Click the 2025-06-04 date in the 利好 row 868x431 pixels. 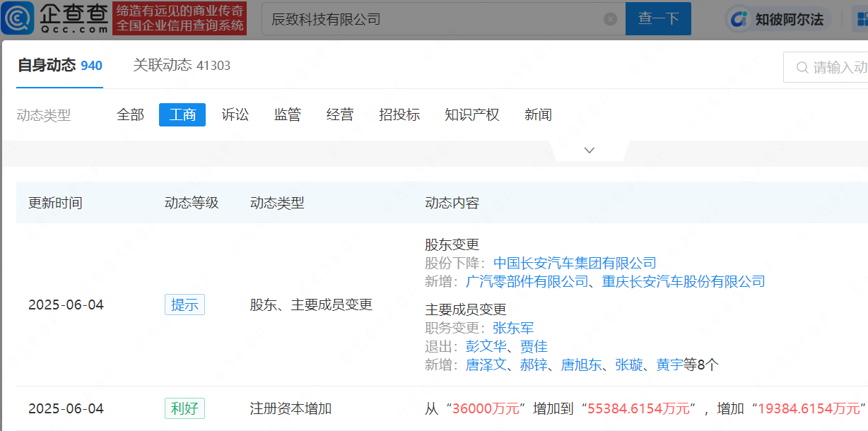(x=66, y=409)
